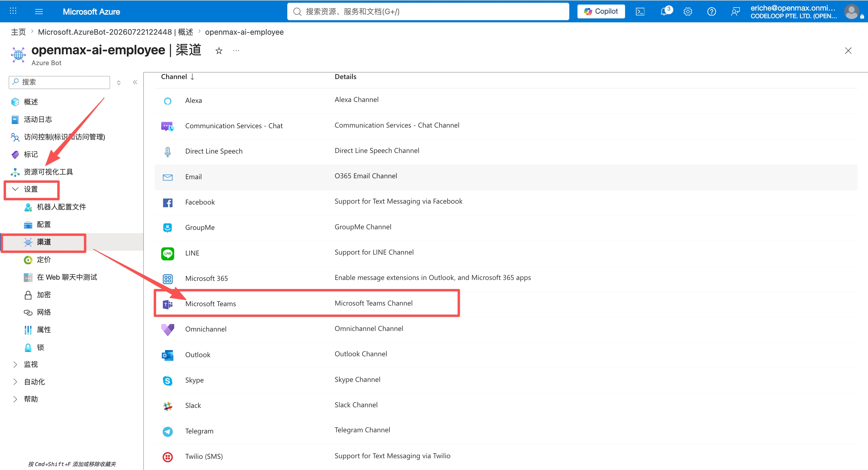Click the Microsoft 365 channel icon

click(x=168, y=279)
